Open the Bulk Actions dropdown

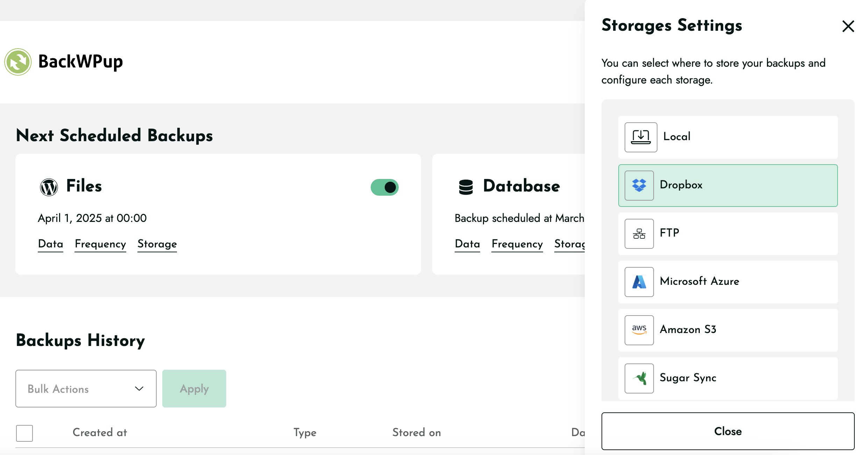click(86, 389)
